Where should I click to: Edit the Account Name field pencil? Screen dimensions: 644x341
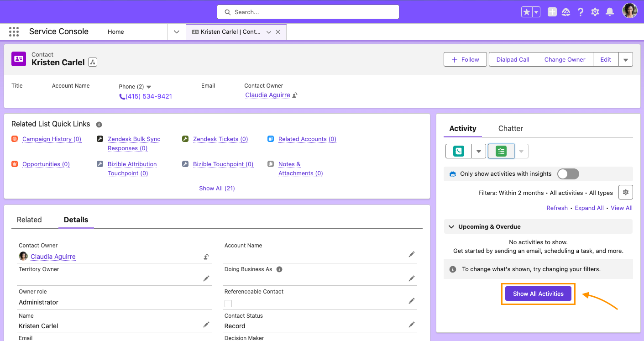(x=412, y=254)
